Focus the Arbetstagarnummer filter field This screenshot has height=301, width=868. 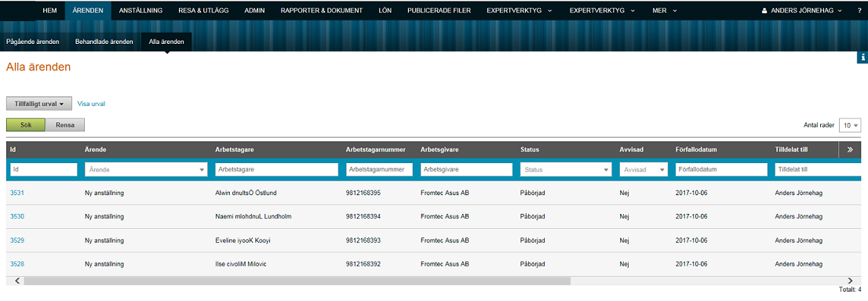pos(379,170)
